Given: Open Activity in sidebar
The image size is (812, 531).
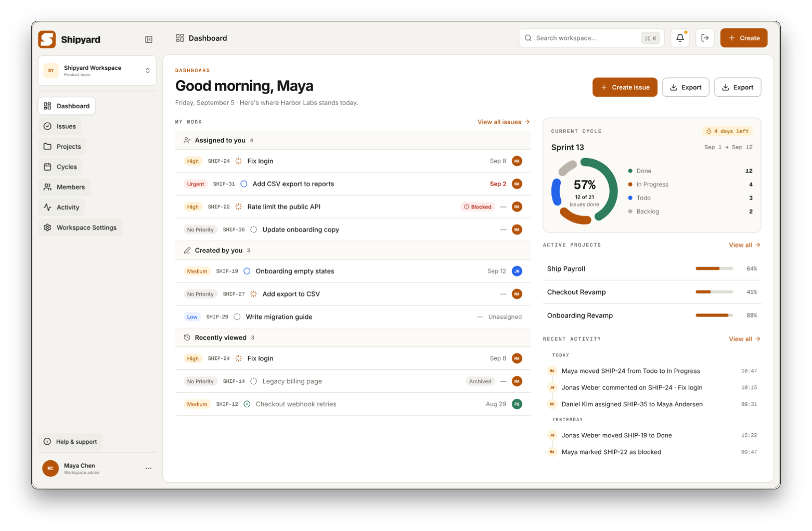Looking at the screenshot, I should tap(62, 208).
